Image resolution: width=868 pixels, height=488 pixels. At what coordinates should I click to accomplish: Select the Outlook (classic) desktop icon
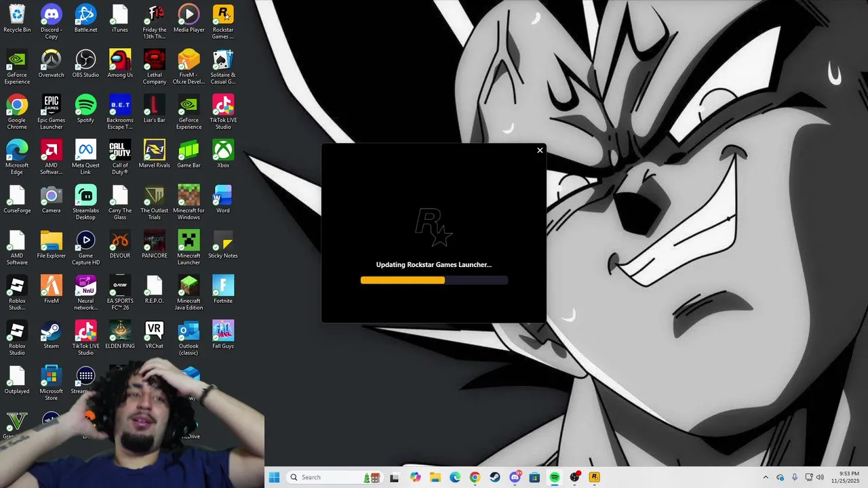pos(189,338)
